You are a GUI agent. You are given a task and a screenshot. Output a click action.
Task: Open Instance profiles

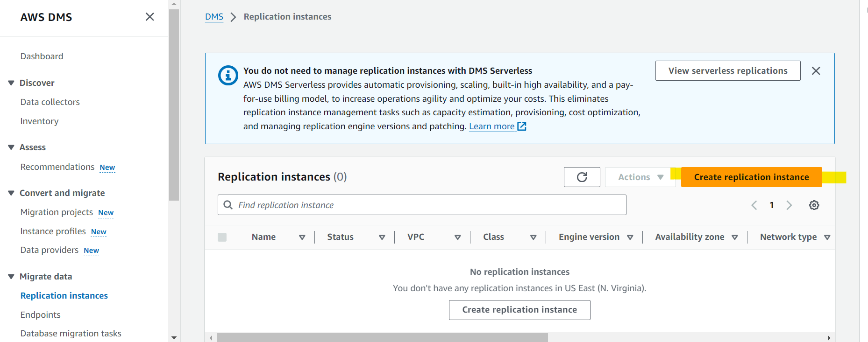(x=53, y=231)
